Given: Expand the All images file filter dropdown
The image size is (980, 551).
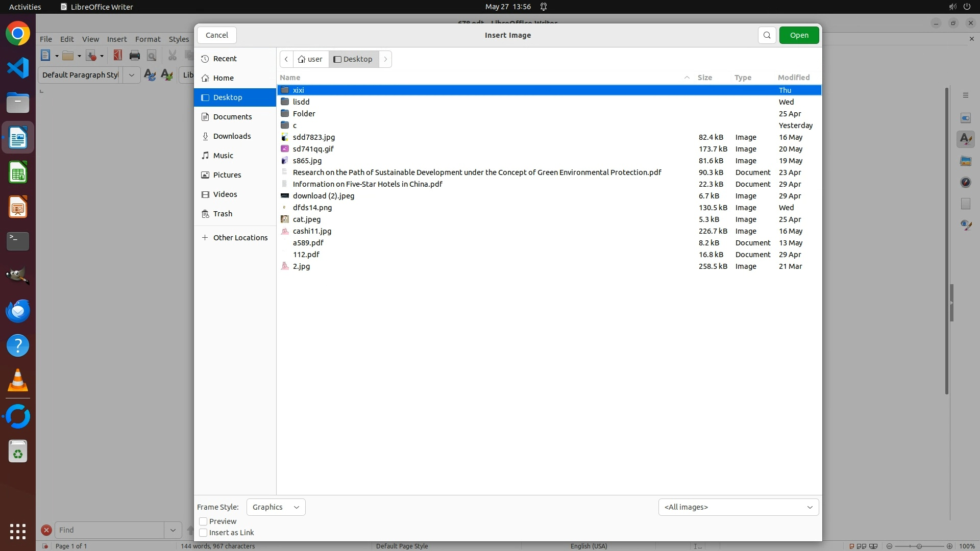Looking at the screenshot, I should click(x=738, y=507).
